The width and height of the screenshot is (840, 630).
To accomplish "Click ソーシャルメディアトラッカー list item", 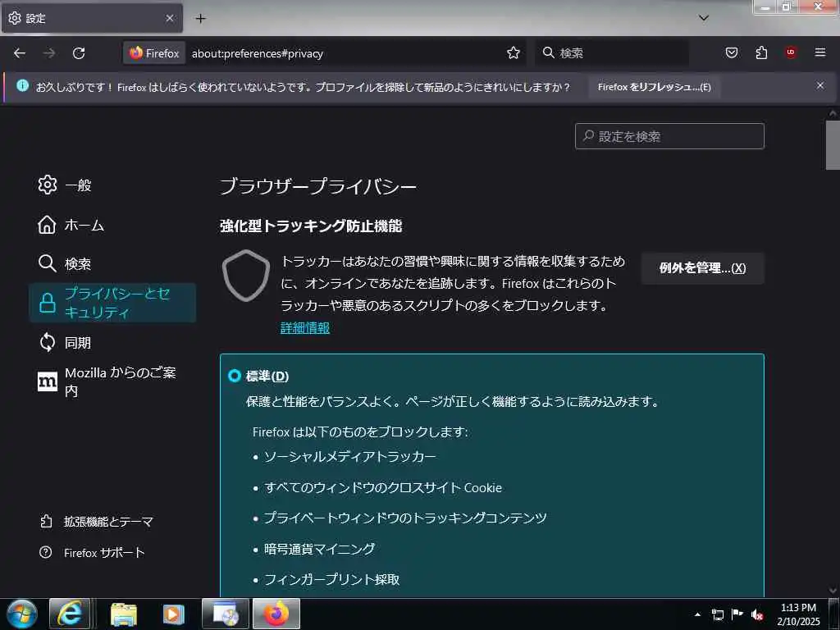I will coord(349,456).
